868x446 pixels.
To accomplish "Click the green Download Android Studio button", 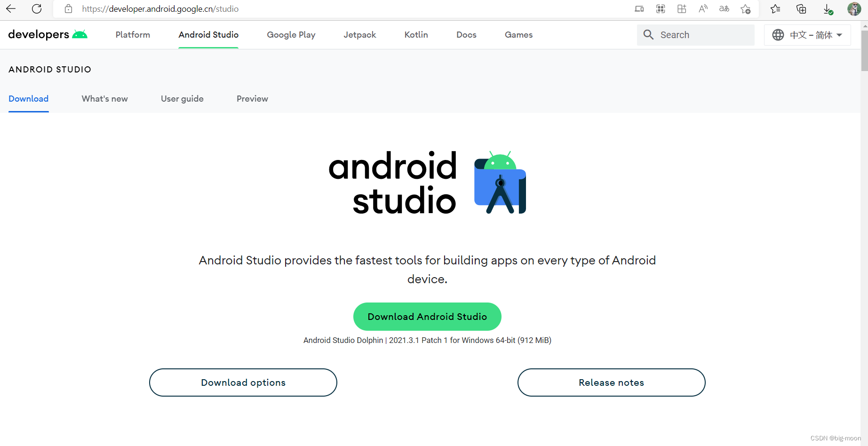I will coord(427,317).
